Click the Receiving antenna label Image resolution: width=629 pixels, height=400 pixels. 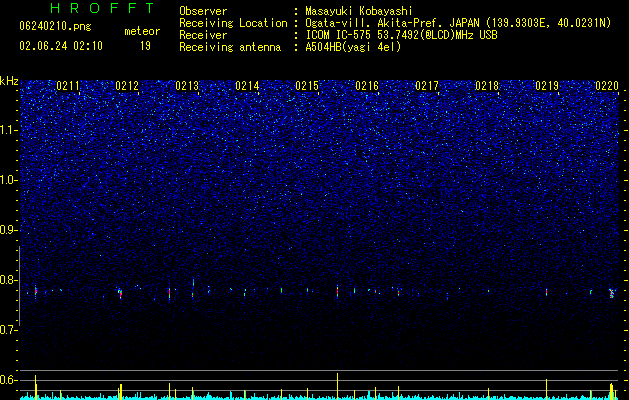tap(230, 47)
